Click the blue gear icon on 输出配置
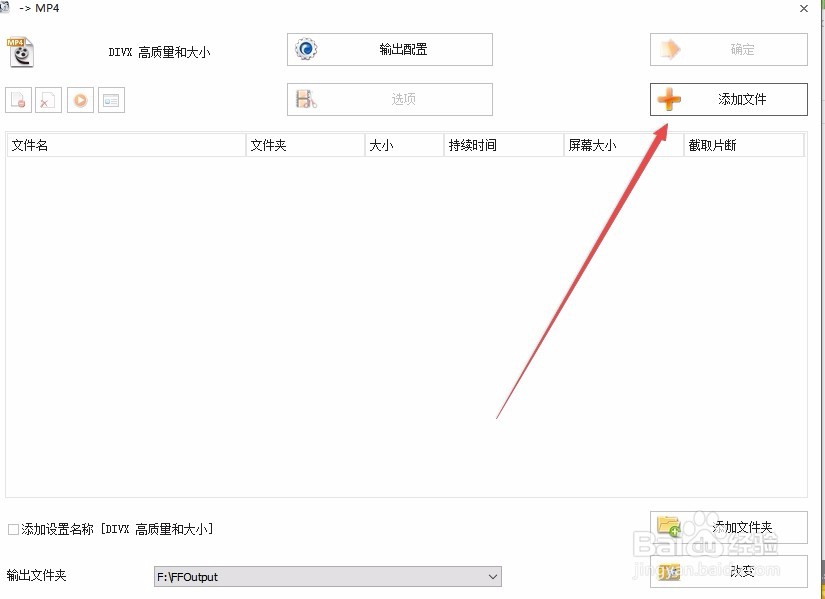Screen dimensions: 825x599 (x=304, y=48)
